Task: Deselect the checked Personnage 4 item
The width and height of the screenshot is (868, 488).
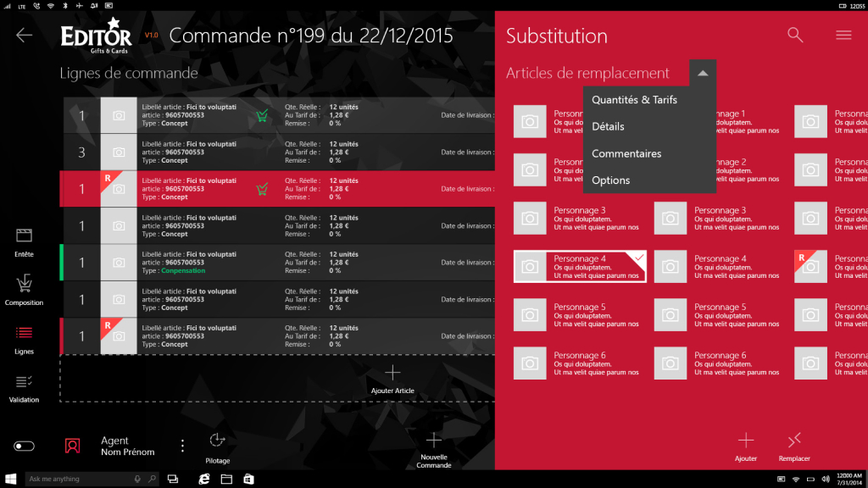Action: [x=581, y=266]
